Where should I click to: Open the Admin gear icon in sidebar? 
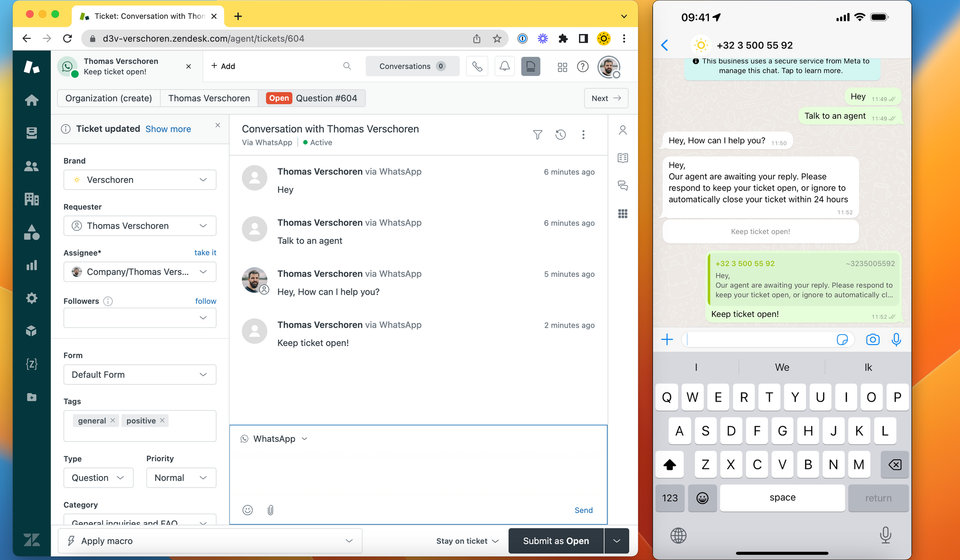(32, 298)
